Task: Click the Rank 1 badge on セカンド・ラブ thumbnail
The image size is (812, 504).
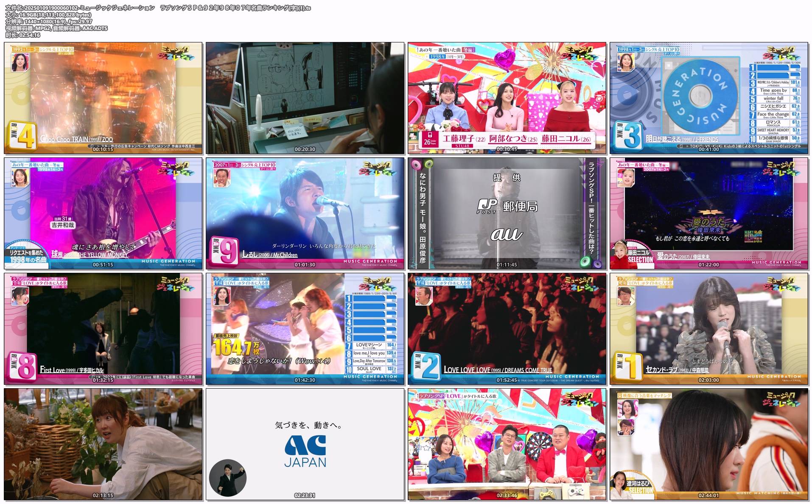Action: click(x=629, y=367)
